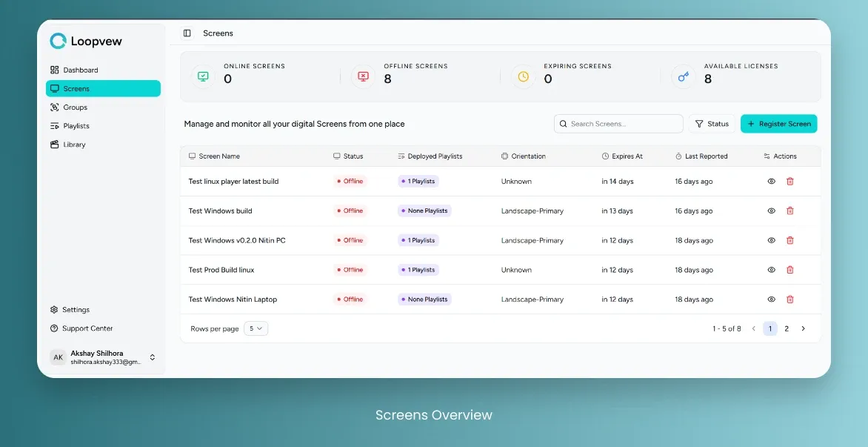Open the Support Center link
868x447 pixels.
click(x=103, y=328)
